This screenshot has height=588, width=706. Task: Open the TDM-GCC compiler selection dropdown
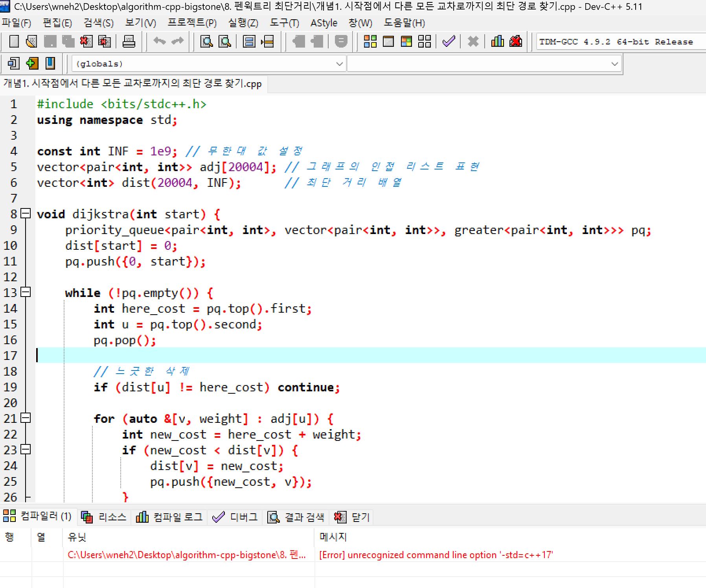tap(621, 42)
